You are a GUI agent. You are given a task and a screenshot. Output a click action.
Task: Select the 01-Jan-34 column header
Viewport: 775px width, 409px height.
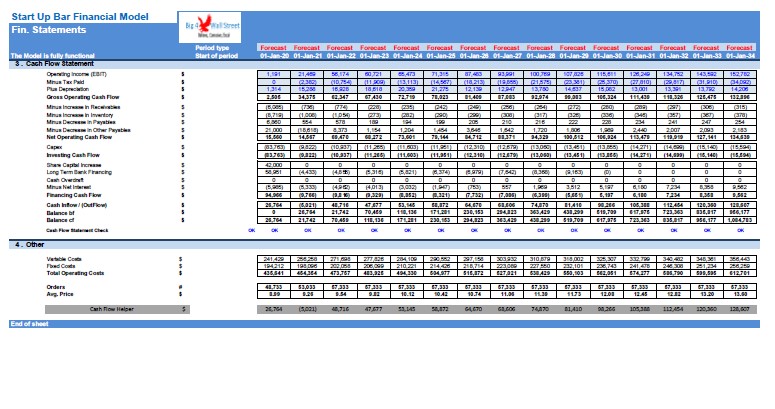740,56
